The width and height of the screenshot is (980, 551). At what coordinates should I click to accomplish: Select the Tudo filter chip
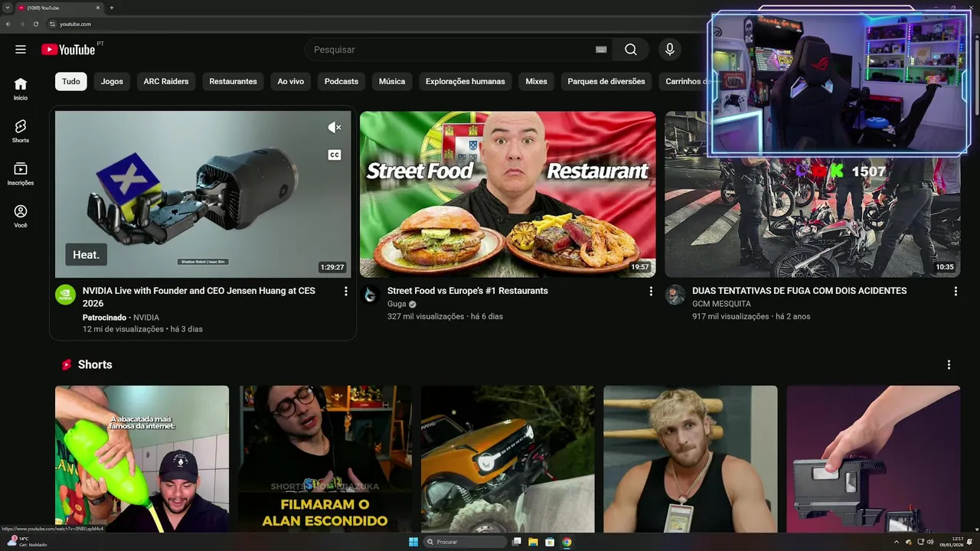tap(71, 81)
